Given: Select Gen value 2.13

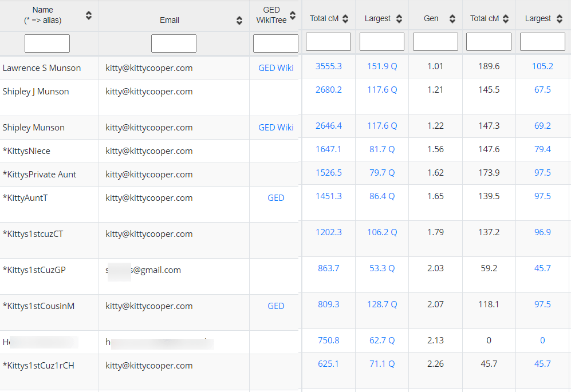Looking at the screenshot, I should point(435,340).
